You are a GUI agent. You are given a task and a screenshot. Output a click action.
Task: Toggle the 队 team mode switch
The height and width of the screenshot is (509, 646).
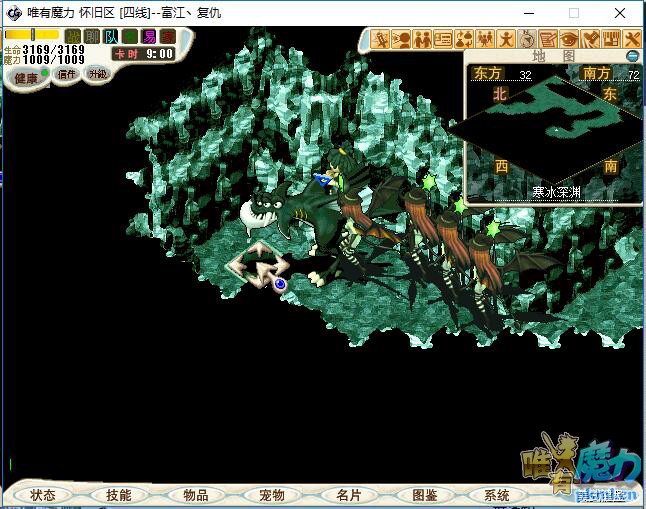click(111, 36)
